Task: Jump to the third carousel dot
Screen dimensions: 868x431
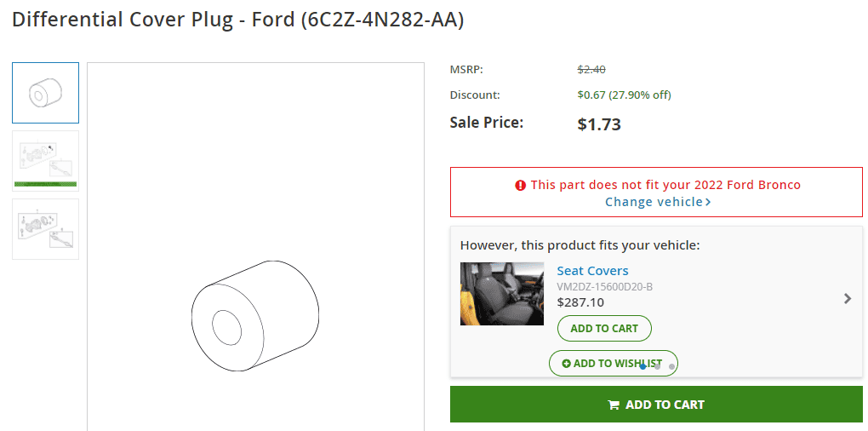Action: (x=671, y=366)
